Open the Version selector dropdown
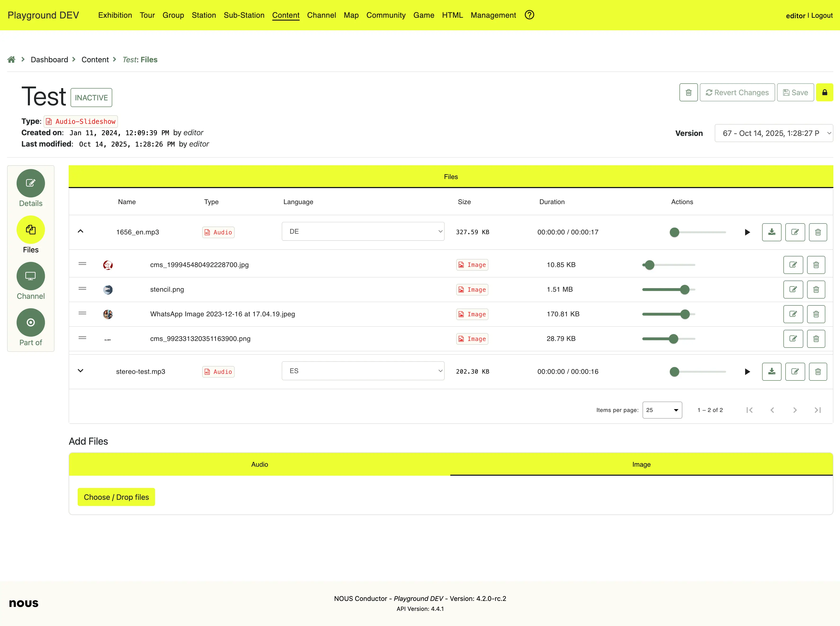 coord(773,133)
